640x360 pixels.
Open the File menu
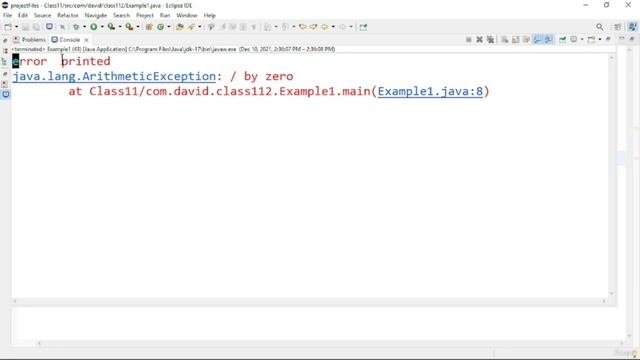(7, 16)
